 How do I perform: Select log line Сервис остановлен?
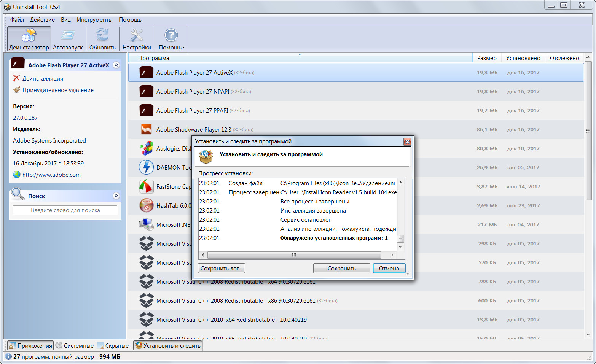pyautogui.click(x=297, y=220)
